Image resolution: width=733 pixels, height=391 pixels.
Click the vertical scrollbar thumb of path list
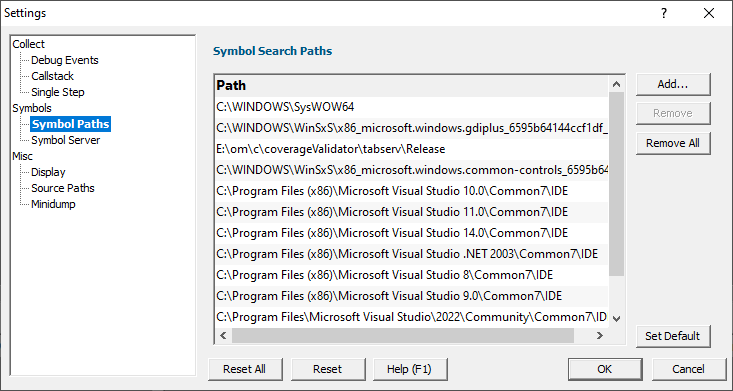click(616, 184)
